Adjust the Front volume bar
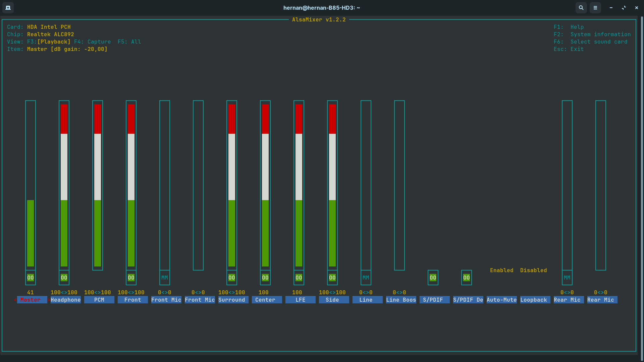644x362 pixels. click(131, 185)
